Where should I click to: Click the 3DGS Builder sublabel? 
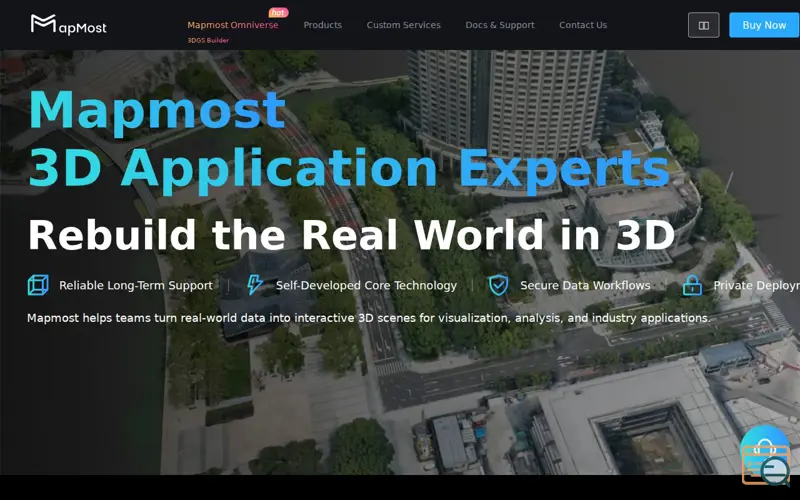(208, 40)
